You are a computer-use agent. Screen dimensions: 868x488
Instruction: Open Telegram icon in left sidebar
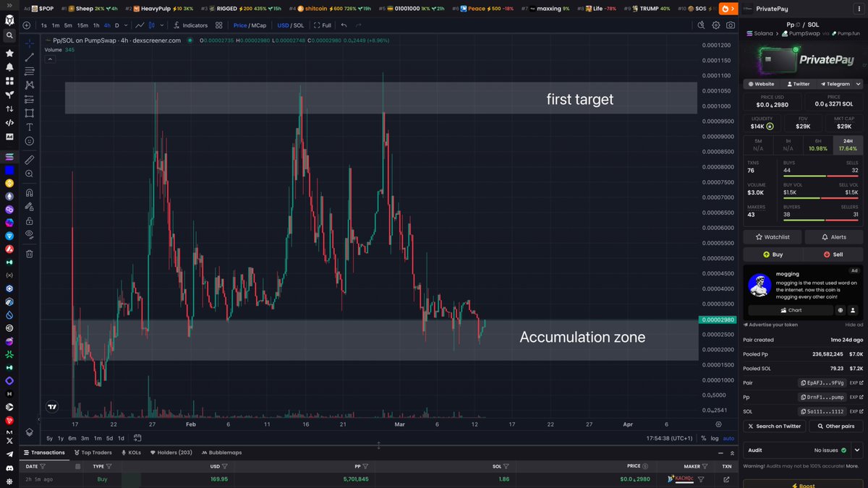pos(9,454)
